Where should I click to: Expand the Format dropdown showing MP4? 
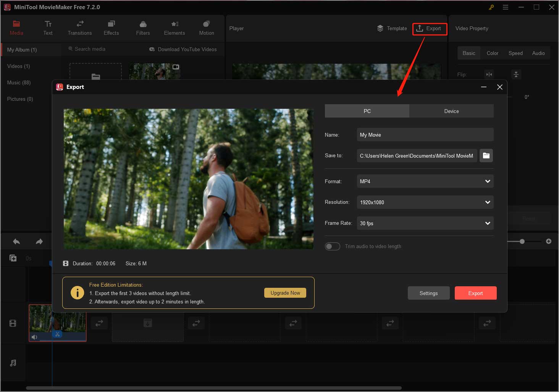tap(425, 181)
